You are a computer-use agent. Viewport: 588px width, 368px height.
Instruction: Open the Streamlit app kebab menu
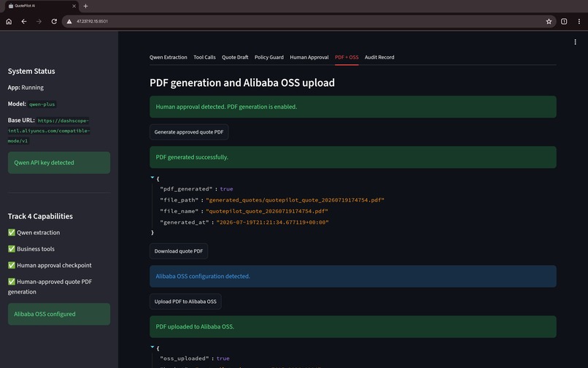pyautogui.click(x=575, y=42)
